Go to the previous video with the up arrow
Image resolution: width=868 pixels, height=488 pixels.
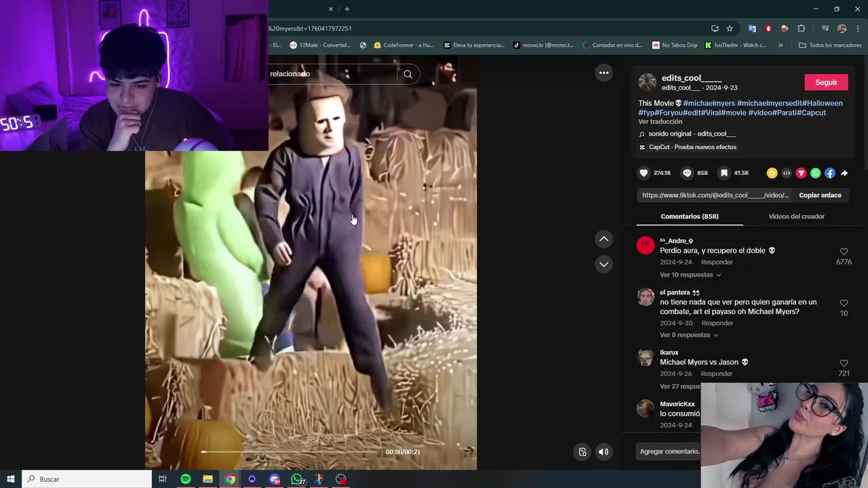pyautogui.click(x=604, y=239)
